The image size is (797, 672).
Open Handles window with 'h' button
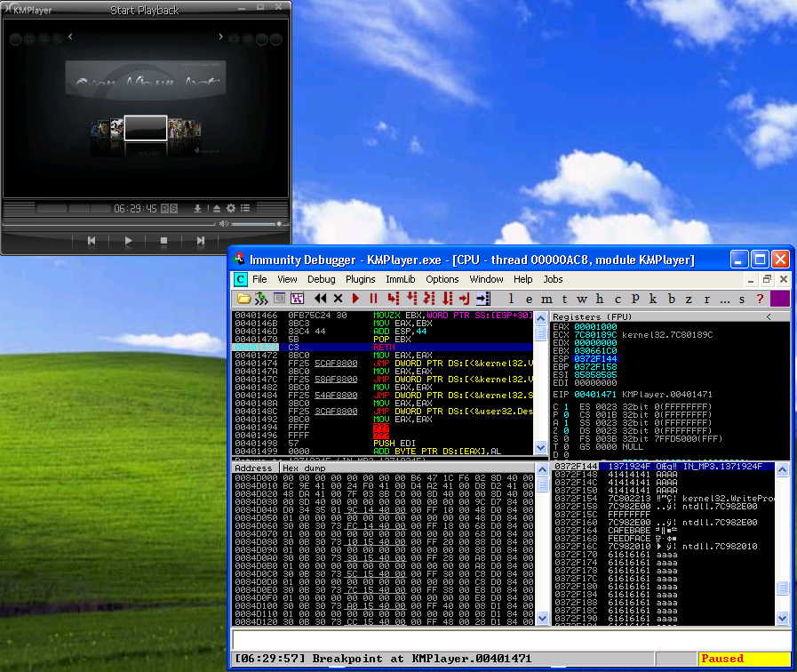(600, 299)
